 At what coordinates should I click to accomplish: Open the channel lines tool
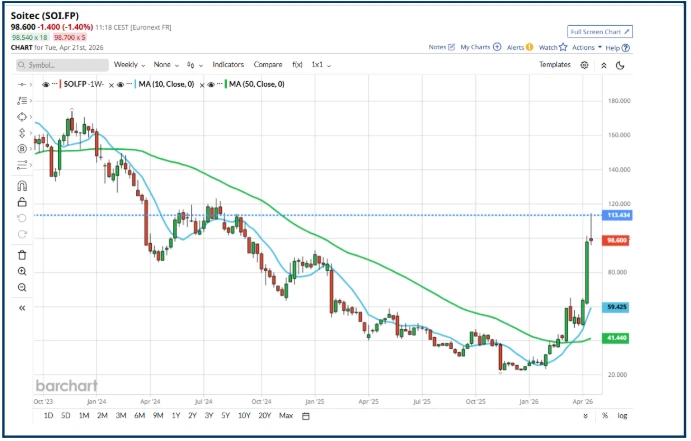point(22,165)
